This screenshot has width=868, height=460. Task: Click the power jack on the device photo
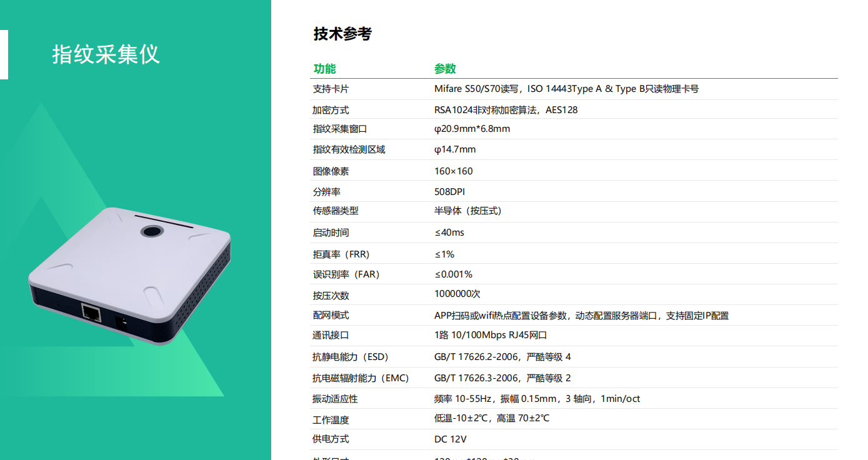[x=122, y=323]
